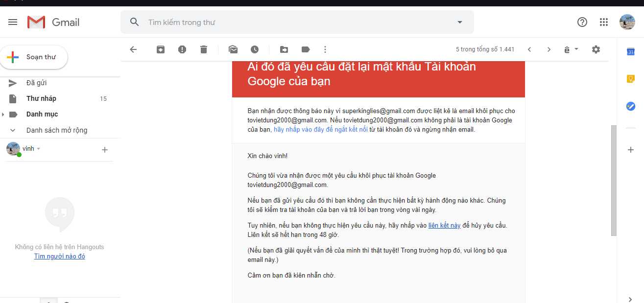Report this email as spam

[182, 49]
